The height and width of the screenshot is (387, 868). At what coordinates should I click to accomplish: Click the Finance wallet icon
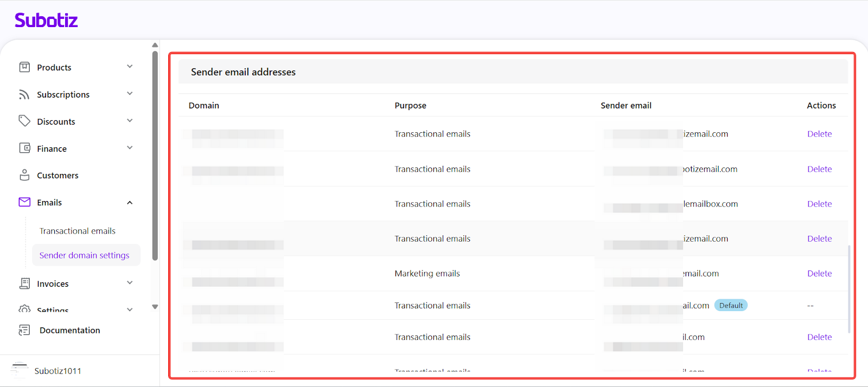point(24,148)
